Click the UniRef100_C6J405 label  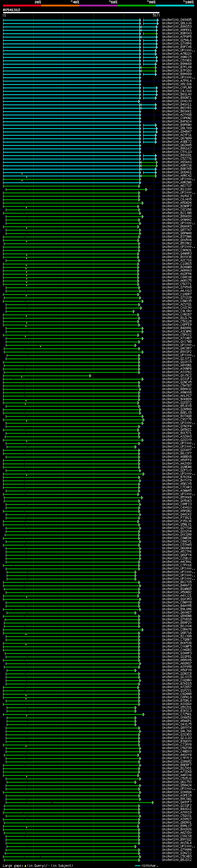(177, 199)
